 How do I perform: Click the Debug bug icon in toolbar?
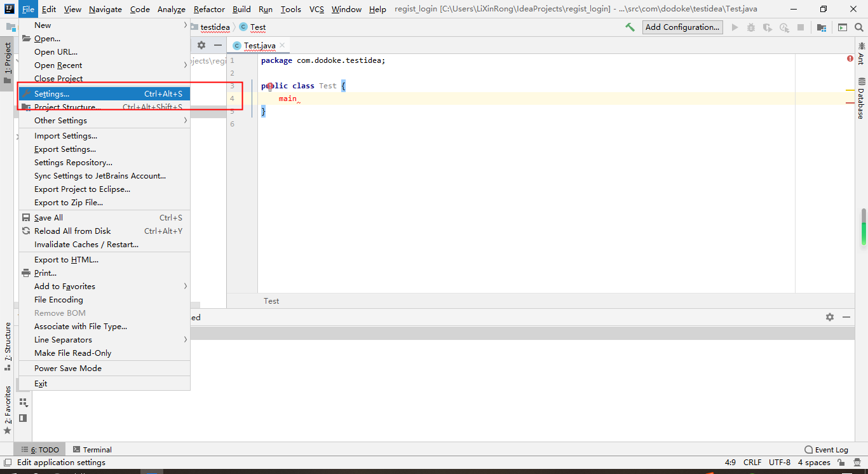pyautogui.click(x=750, y=27)
